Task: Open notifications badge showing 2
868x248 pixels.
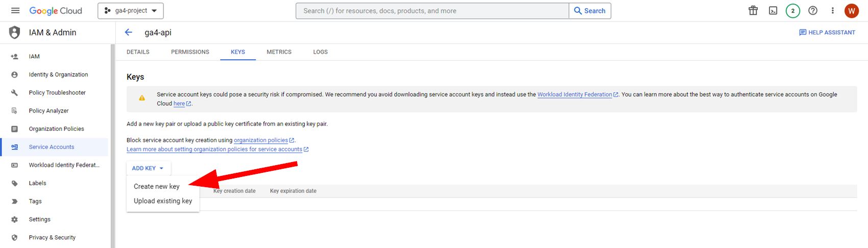Action: pyautogui.click(x=793, y=11)
